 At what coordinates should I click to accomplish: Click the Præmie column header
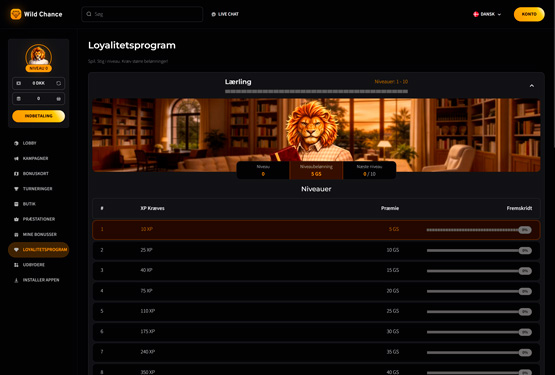click(x=390, y=208)
